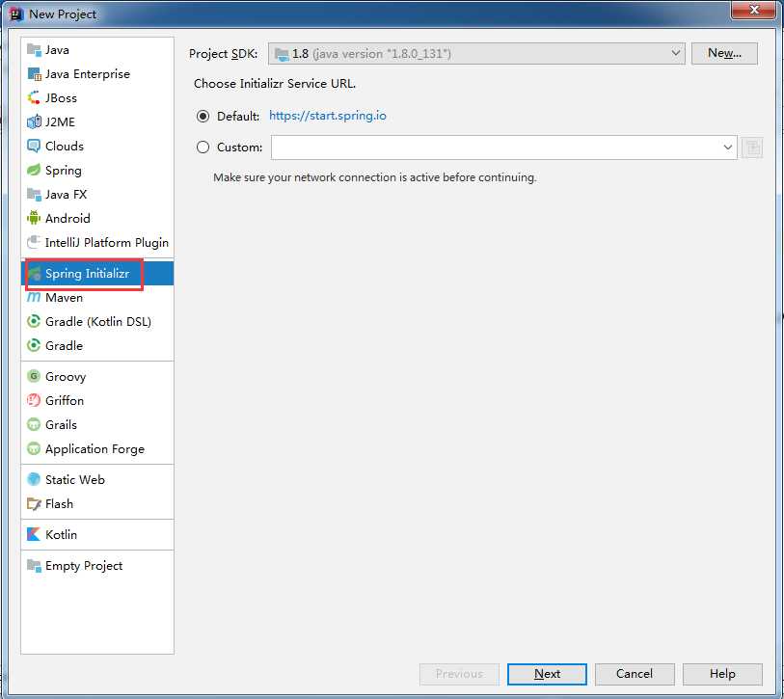Pick Gradle (Kotlin DSL) label

pyautogui.click(x=98, y=321)
